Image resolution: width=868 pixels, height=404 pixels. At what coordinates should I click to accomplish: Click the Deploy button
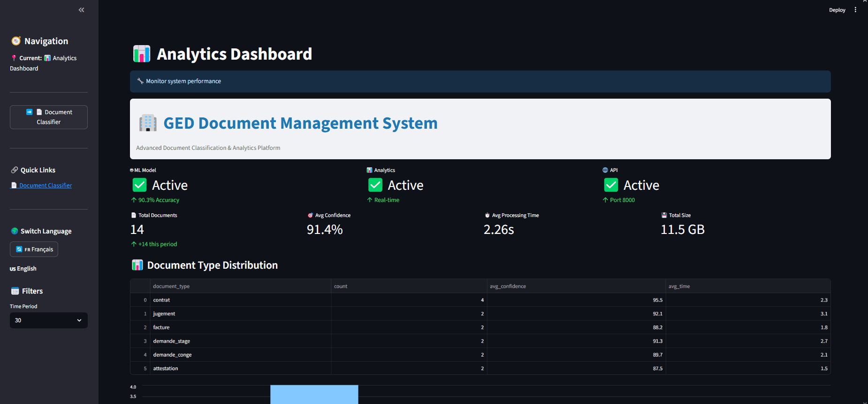[837, 10]
